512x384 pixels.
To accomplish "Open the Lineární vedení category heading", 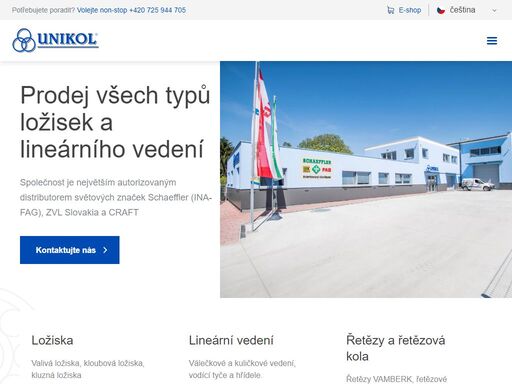I will tap(231, 340).
